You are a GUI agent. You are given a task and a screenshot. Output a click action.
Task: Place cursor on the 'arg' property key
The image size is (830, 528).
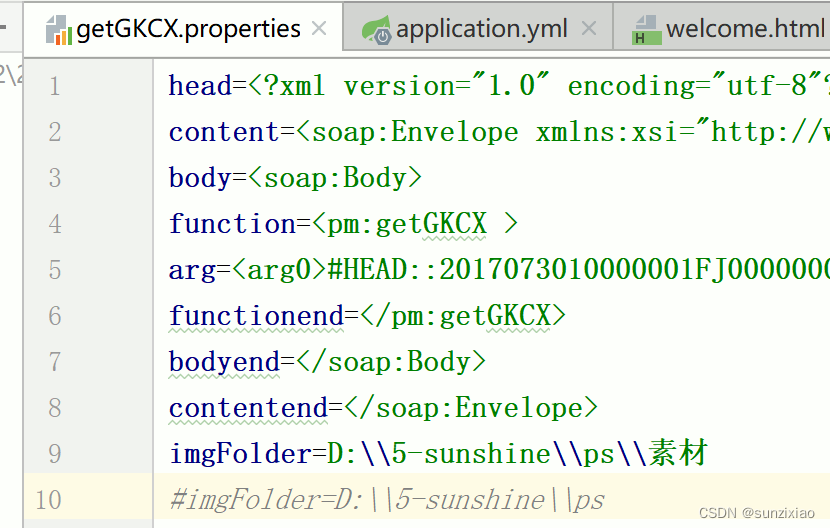click(192, 271)
